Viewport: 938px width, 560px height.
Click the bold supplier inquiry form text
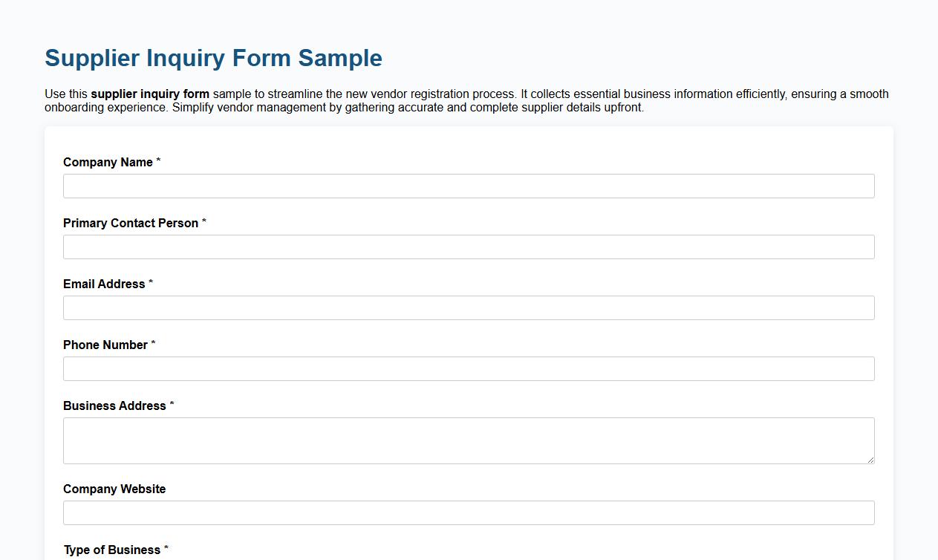pos(150,94)
